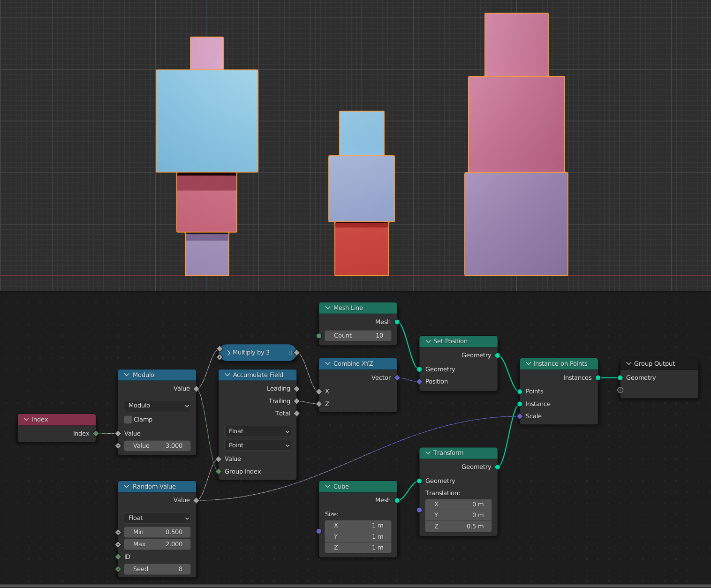Click the Translation Z field on the Transform node
Screen dimensions: 711x588
click(458, 526)
